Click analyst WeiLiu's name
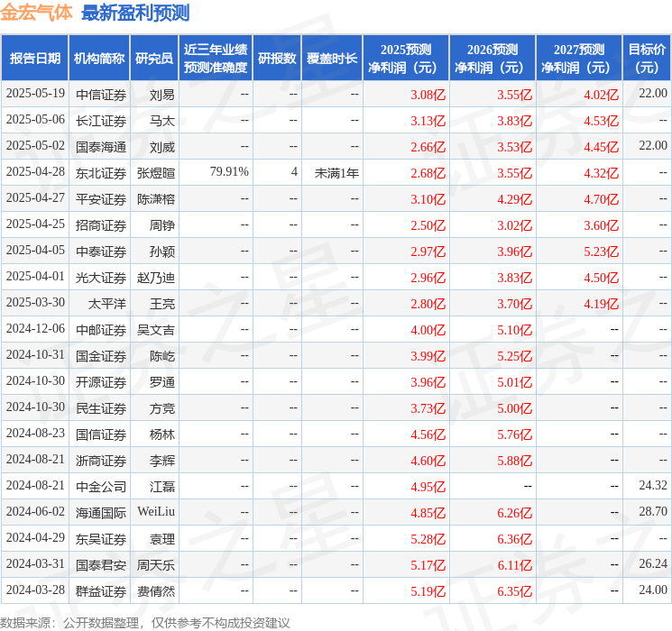 pyautogui.click(x=156, y=512)
